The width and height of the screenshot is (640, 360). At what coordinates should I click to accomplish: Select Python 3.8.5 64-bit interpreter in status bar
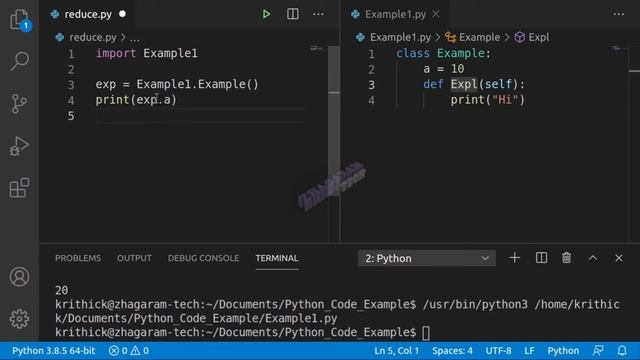(53, 351)
